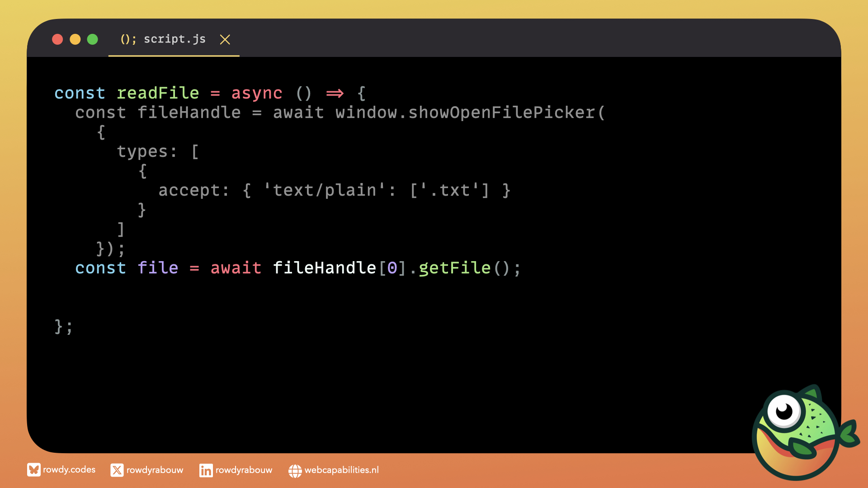Viewport: 868px width, 488px height.
Task: Click the butterfly Bluesky icon
Action: point(33,470)
